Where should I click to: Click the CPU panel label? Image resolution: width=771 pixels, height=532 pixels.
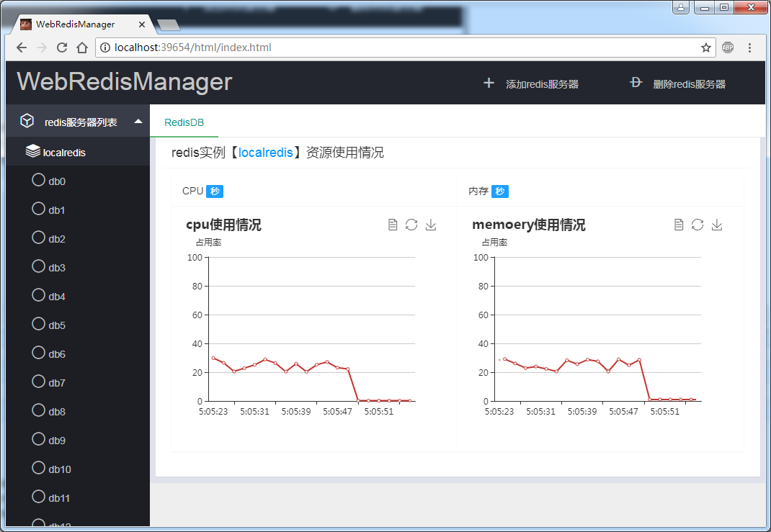192,191
